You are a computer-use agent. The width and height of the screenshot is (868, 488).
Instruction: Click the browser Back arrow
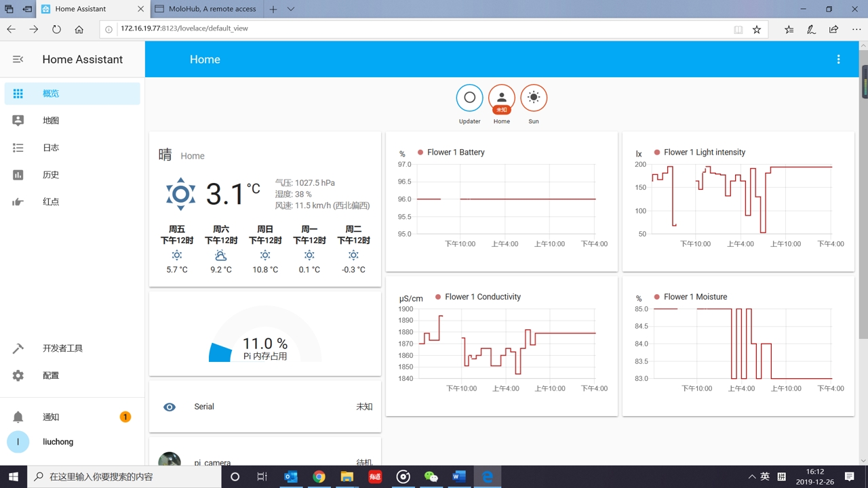click(11, 30)
